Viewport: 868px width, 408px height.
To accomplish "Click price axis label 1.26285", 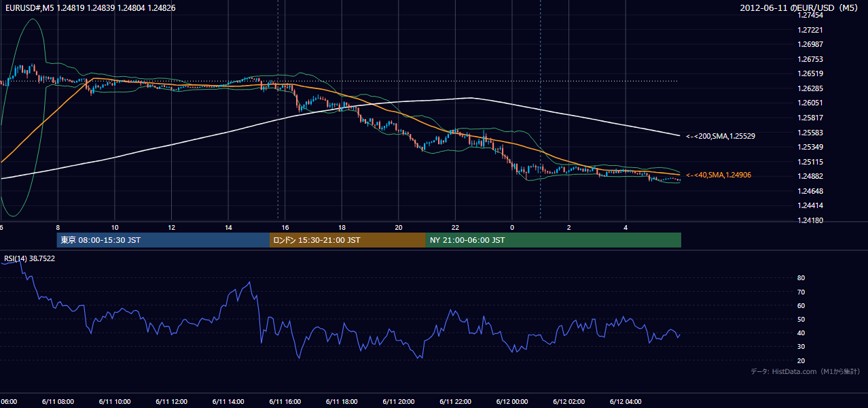I will tap(810, 88).
